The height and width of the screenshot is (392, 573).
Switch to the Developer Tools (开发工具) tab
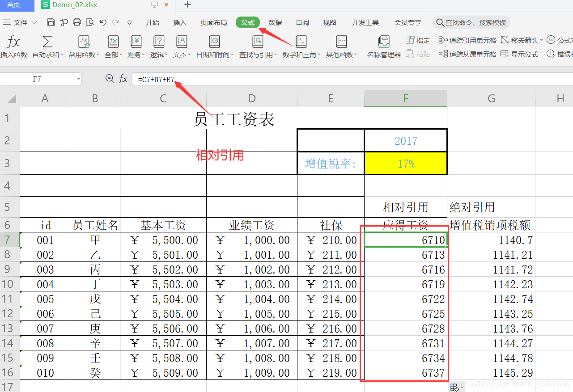point(365,22)
